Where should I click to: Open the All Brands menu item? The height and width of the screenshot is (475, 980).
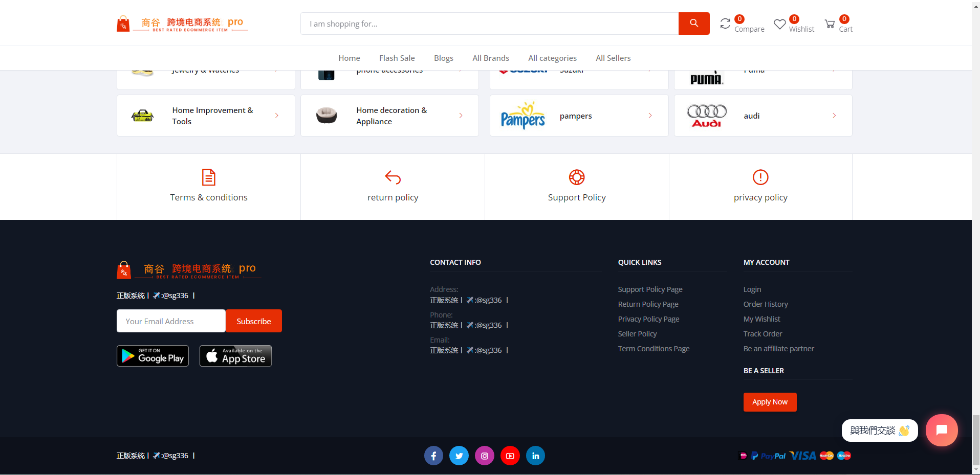pyautogui.click(x=490, y=58)
